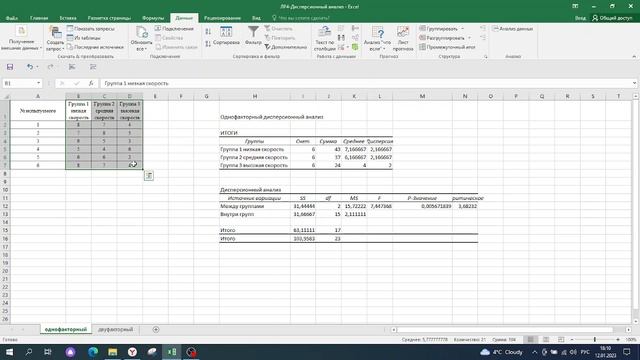
Task: Click the horizontal scrollbar
Action: [505, 330]
